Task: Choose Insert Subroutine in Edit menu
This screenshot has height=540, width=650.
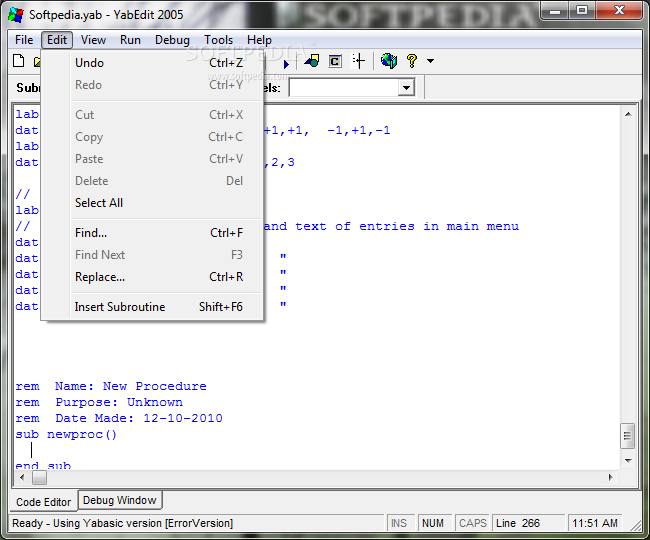Action: click(153, 306)
